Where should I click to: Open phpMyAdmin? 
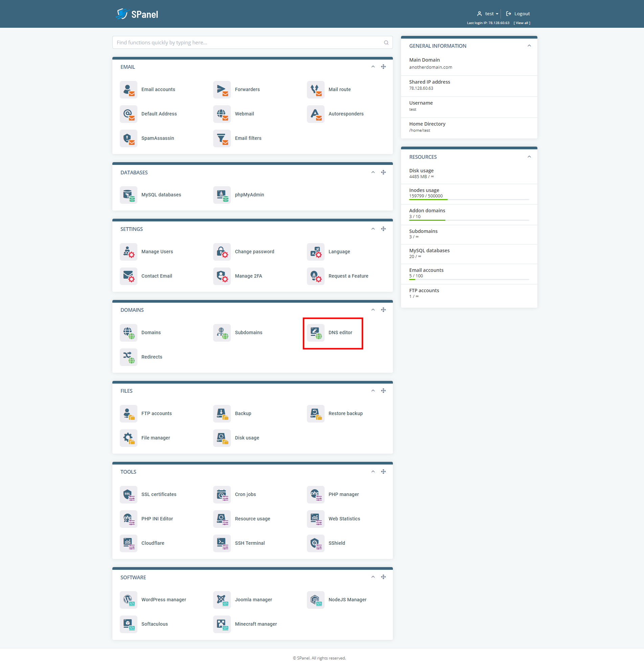[222, 195]
